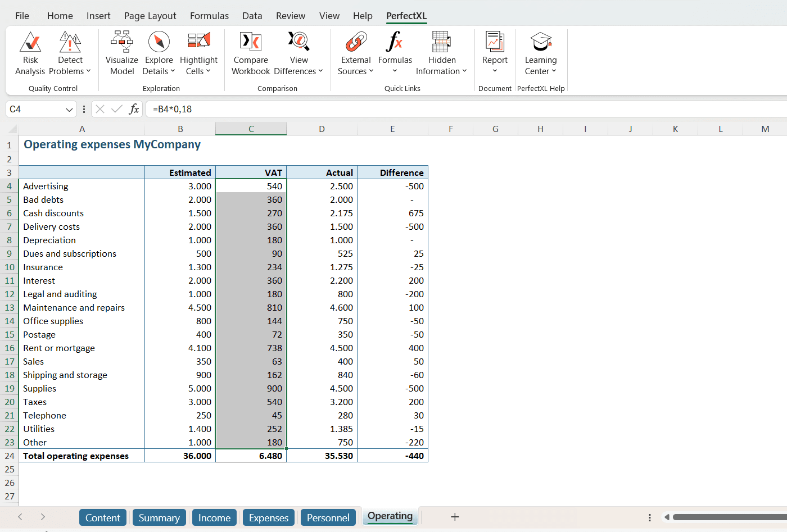The height and width of the screenshot is (532, 787).
Task: Select column C header
Action: pos(251,129)
